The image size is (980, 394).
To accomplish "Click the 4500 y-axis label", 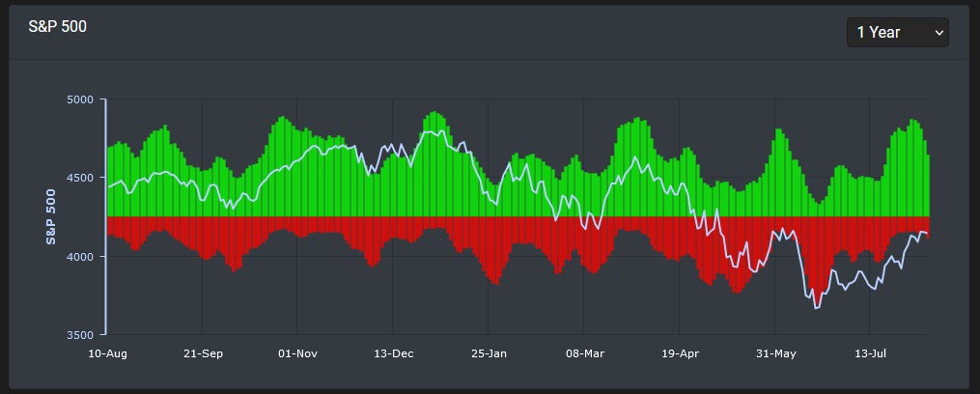I will pos(79,178).
